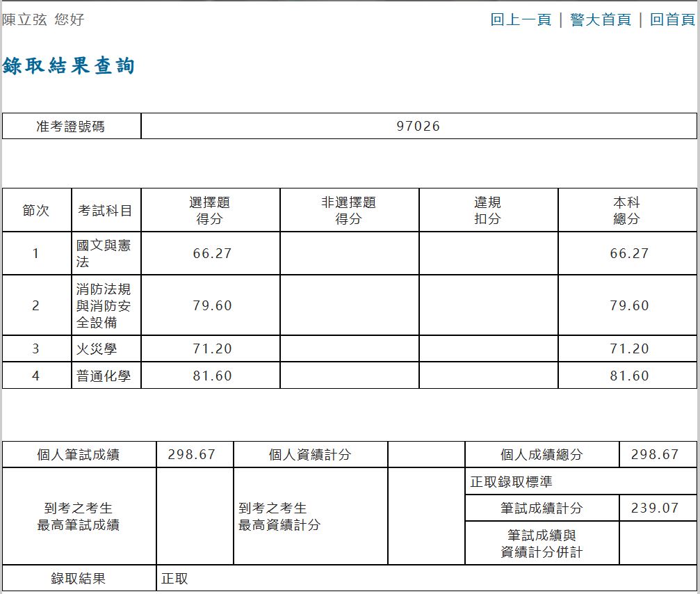
Task: Click the 考試科目 column header
Action: (x=106, y=210)
